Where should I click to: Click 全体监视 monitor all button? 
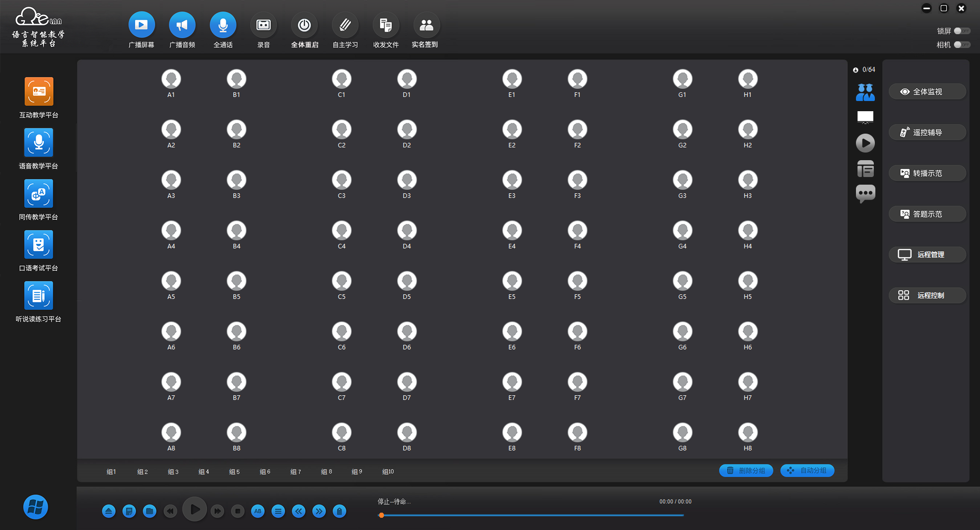[927, 92]
